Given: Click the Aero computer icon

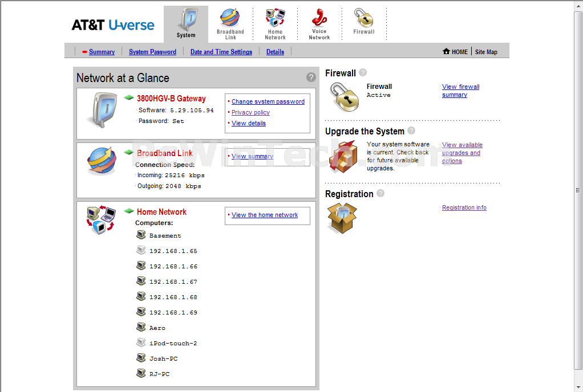Looking at the screenshot, I should (x=141, y=327).
